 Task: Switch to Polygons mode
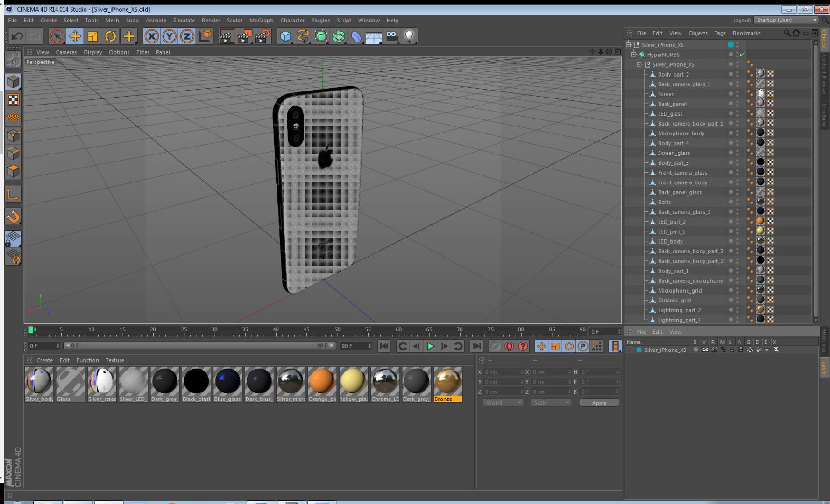13,171
